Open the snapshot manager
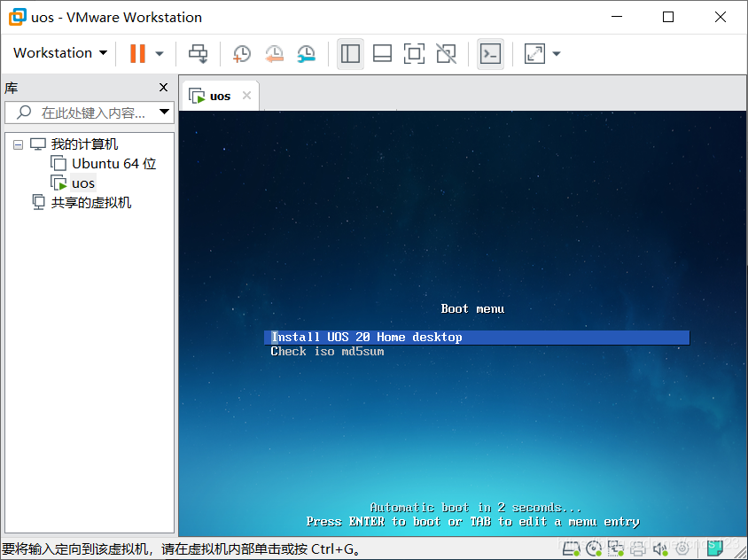Viewport: 748px width, 560px height. 307,53
